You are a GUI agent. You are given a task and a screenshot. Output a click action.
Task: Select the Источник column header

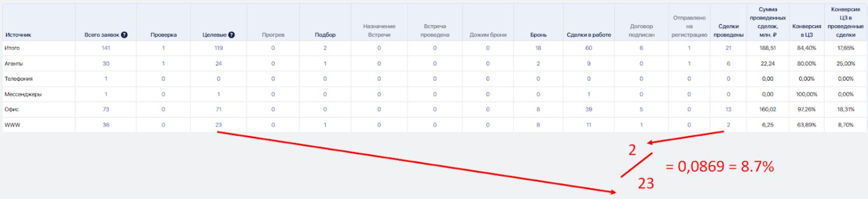click(18, 35)
